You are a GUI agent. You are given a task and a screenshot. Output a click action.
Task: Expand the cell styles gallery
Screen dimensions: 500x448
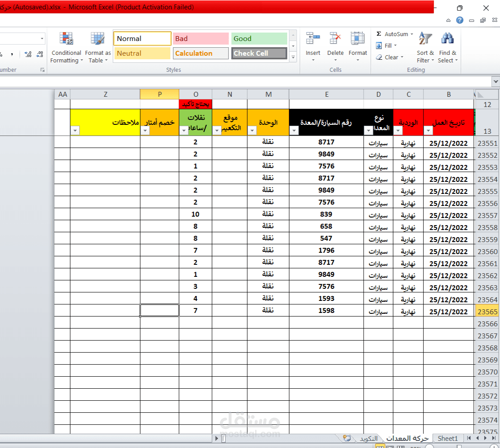(293, 58)
